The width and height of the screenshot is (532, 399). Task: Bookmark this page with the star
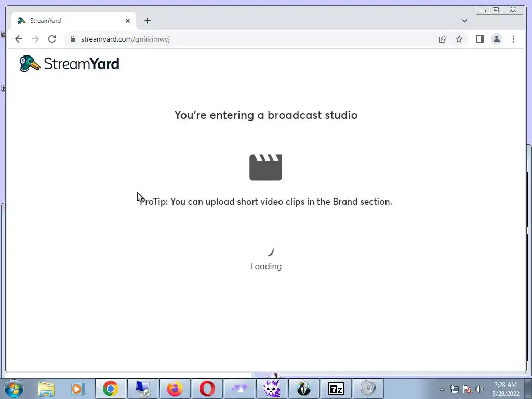(459, 39)
